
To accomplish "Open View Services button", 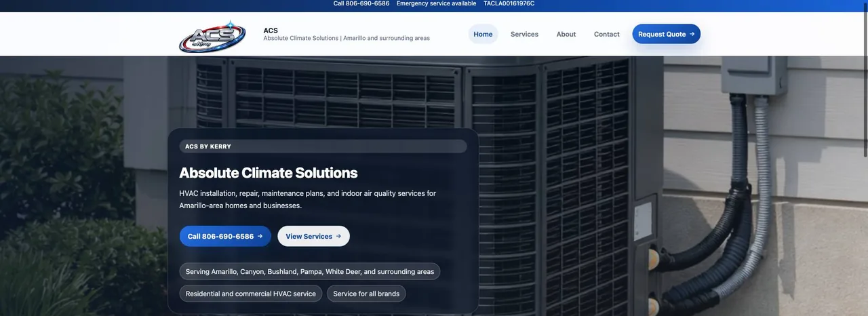I will point(313,236).
